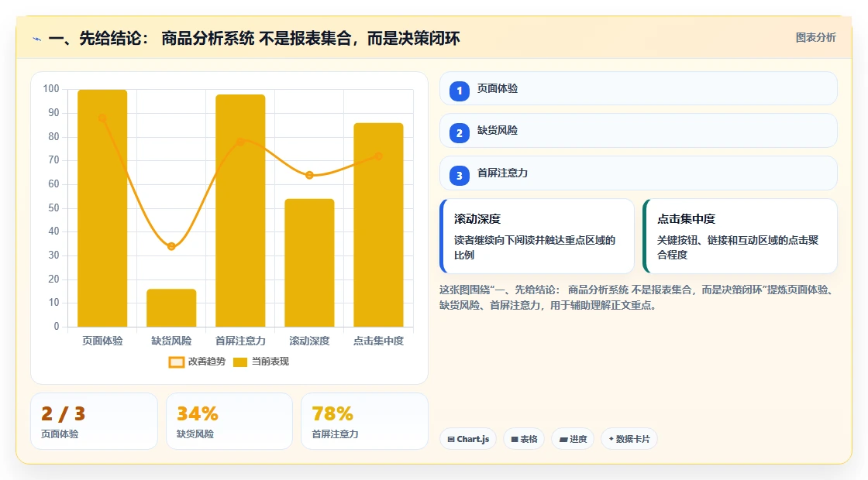Click the 78% 首屏注意力 stat card
868x480 pixels.
[x=365, y=421]
